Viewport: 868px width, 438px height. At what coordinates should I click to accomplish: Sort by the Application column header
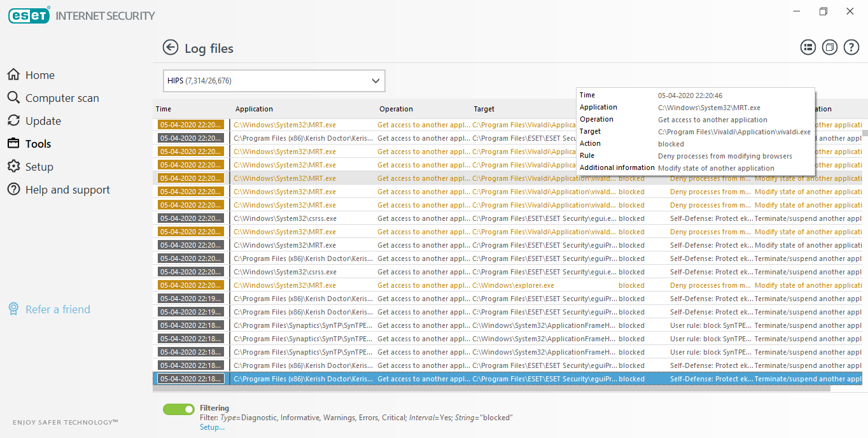point(254,109)
